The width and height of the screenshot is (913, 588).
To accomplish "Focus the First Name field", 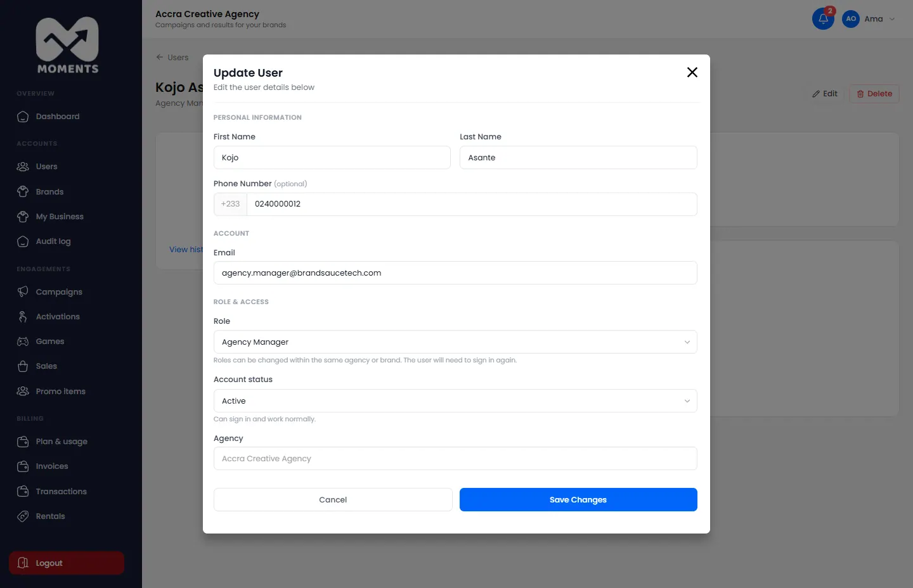I will [x=332, y=158].
